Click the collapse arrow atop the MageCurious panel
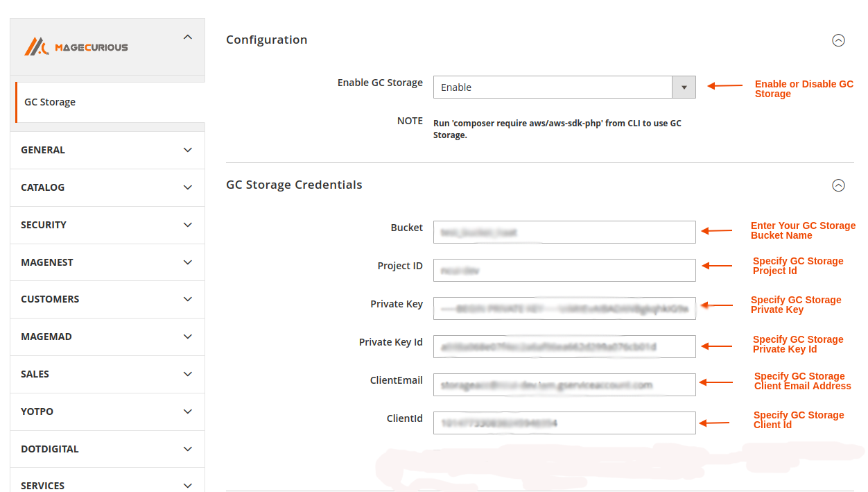This screenshot has height=492, width=868. pyautogui.click(x=187, y=37)
